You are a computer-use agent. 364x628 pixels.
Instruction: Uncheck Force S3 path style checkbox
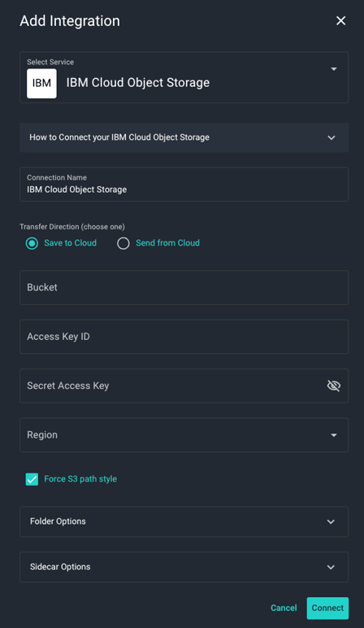32,479
